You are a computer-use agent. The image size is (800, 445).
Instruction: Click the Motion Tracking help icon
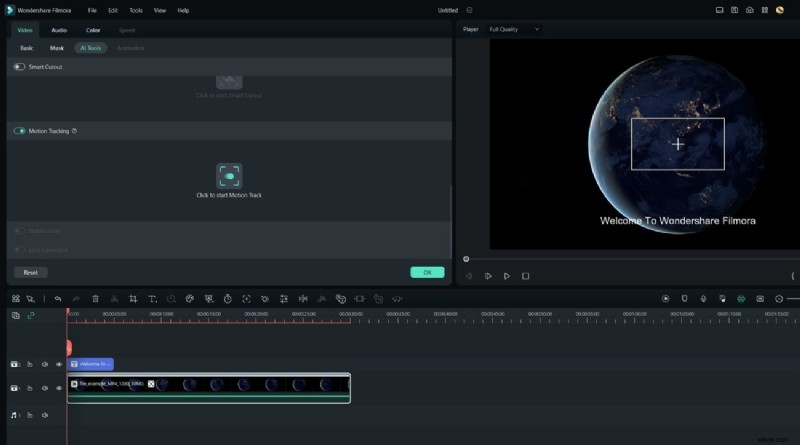point(74,131)
